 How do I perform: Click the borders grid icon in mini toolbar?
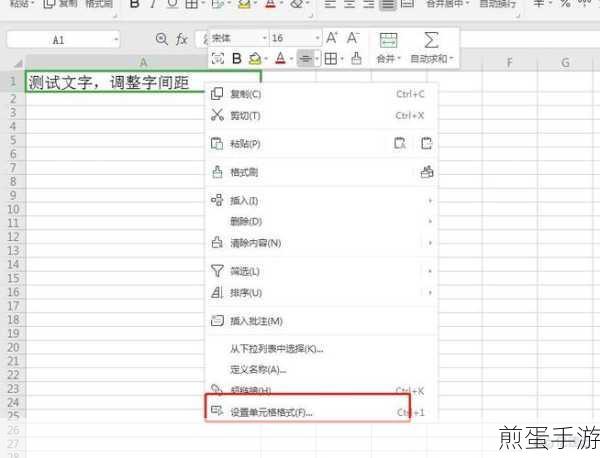pyautogui.click(x=331, y=59)
